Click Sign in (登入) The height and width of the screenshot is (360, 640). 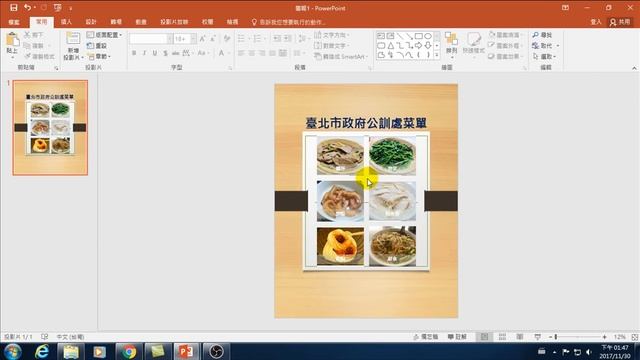tap(596, 22)
